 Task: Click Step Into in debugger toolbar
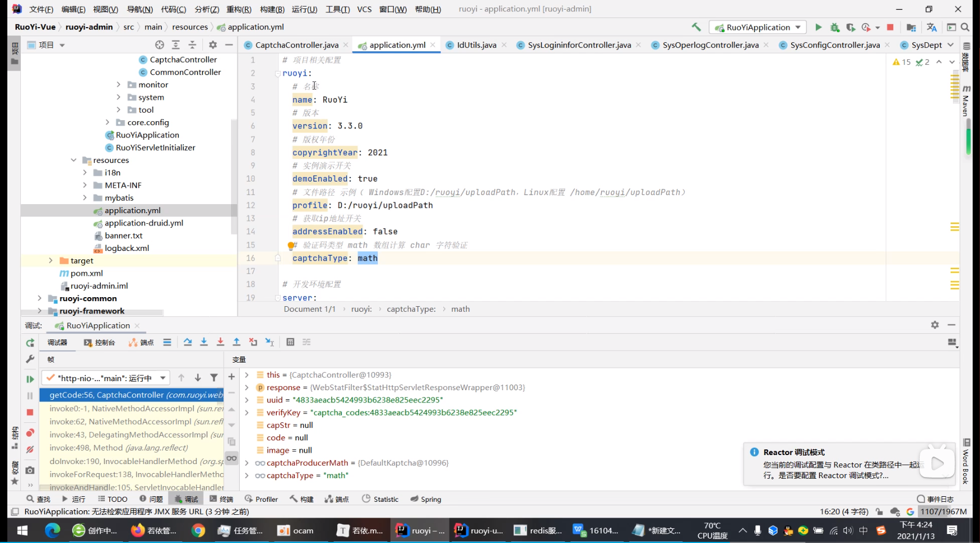(204, 342)
